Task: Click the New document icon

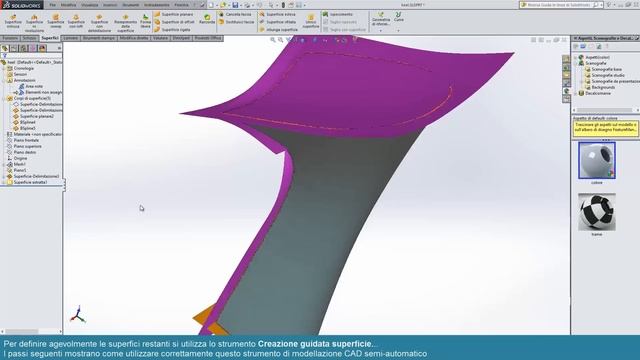Action: click(x=211, y=5)
